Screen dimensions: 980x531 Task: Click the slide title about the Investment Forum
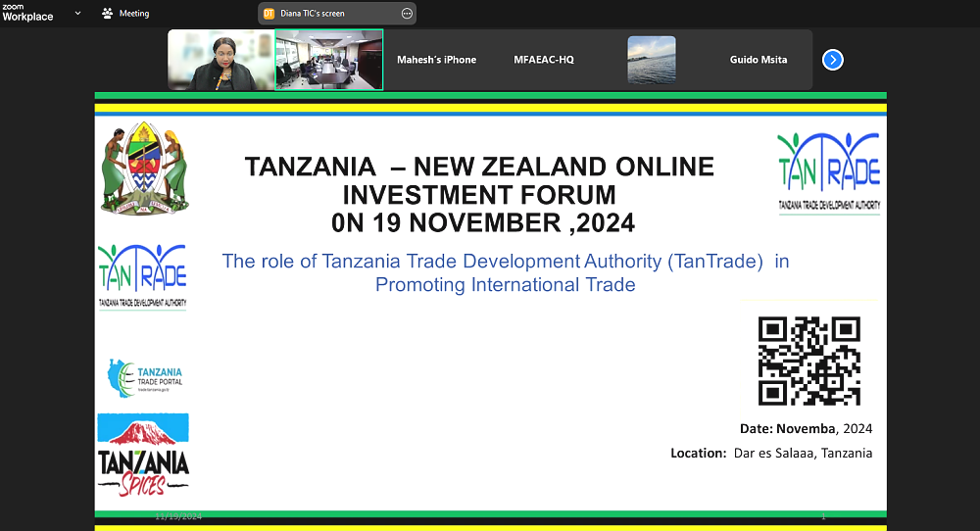tap(479, 194)
